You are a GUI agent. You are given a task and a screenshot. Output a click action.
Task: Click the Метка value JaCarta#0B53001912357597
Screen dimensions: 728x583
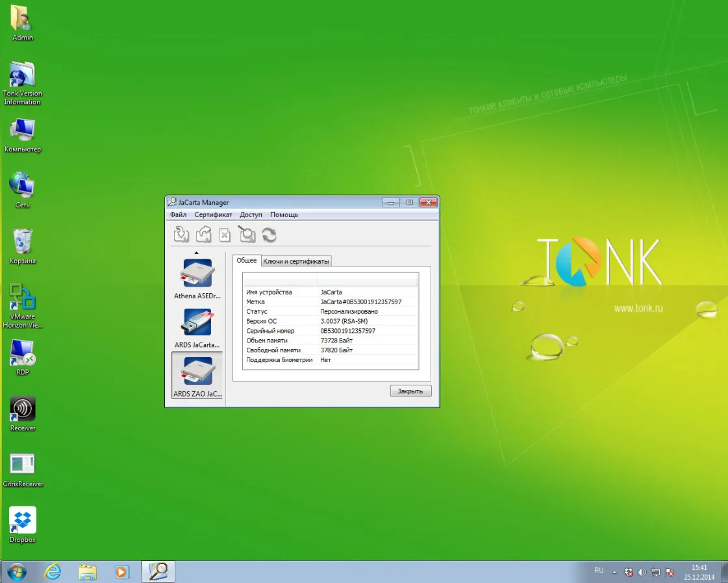(360, 302)
